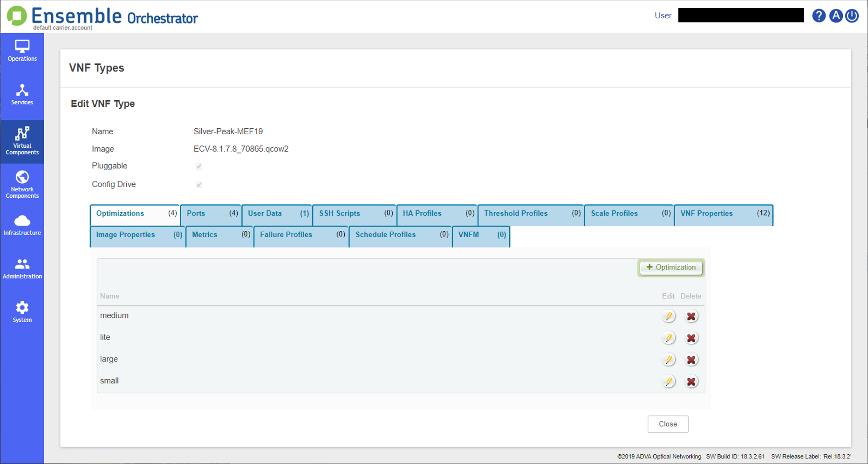The height and width of the screenshot is (464, 868).
Task: Toggle the Pluggable checkbox
Action: tap(199, 166)
